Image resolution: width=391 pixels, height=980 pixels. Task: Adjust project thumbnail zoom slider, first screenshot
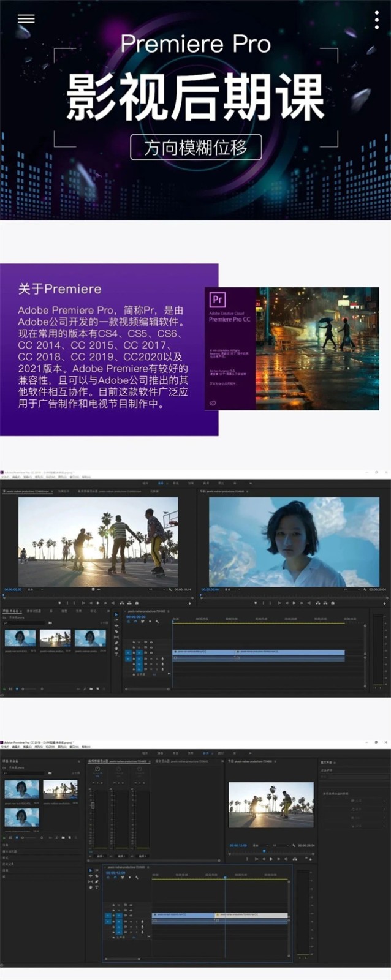[x=31, y=689]
